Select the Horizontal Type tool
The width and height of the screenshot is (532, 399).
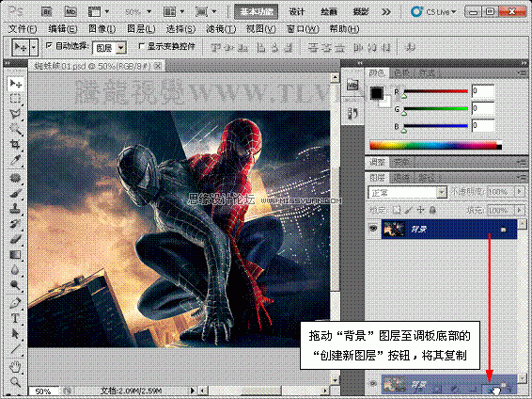coord(15,318)
